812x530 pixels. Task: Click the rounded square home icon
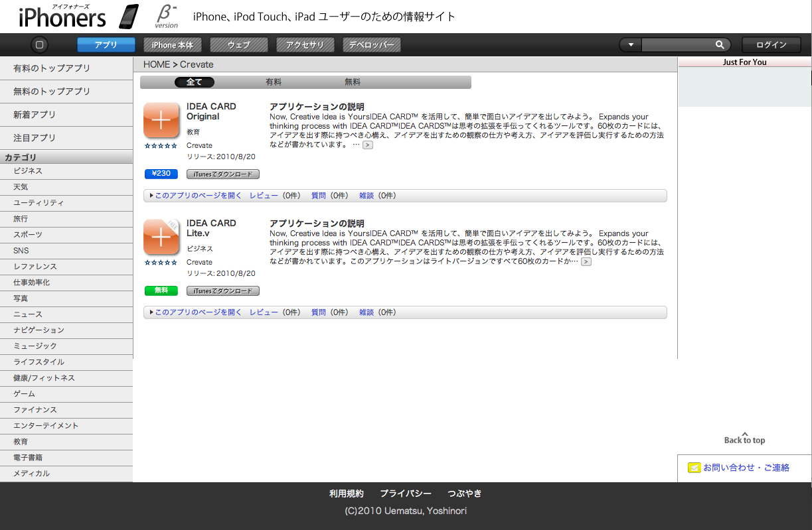[39, 45]
